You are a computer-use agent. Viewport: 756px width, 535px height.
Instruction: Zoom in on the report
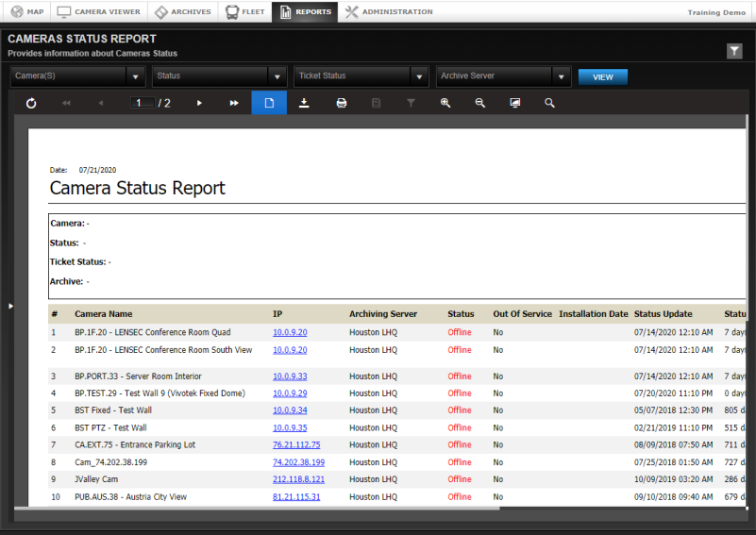445,103
